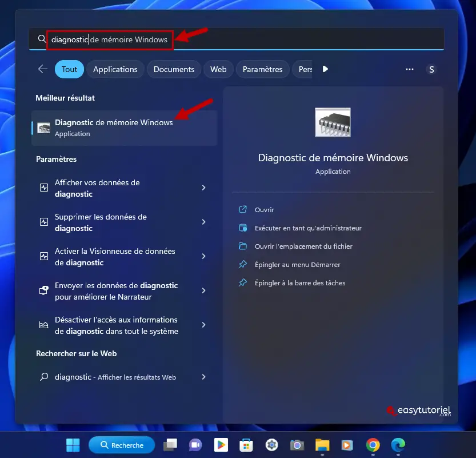Expand arrow for Afficher vos données de diagnostic
The width and height of the screenshot is (476, 458).
[203, 188]
